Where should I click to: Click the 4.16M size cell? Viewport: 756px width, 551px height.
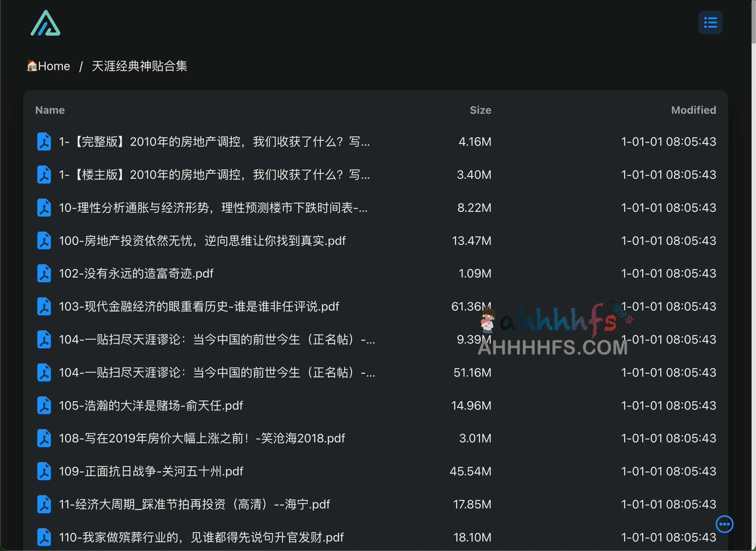(475, 142)
